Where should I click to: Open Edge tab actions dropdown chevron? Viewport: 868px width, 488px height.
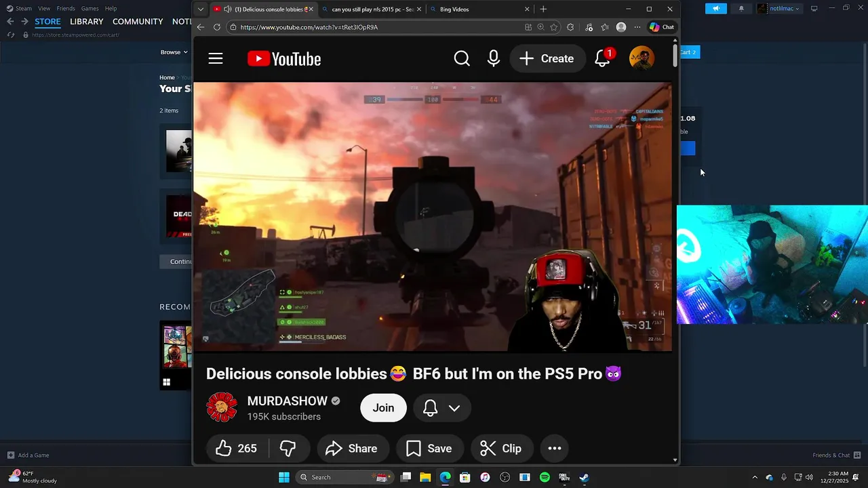tap(201, 9)
